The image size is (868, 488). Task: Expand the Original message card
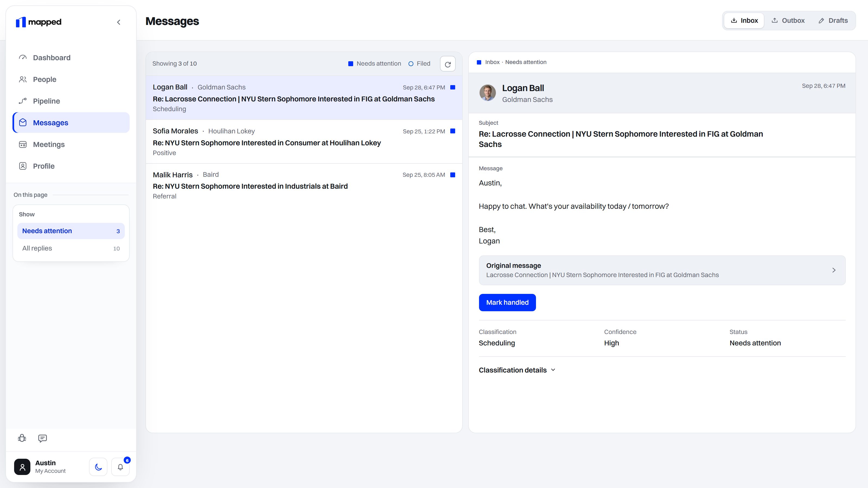pyautogui.click(x=662, y=270)
